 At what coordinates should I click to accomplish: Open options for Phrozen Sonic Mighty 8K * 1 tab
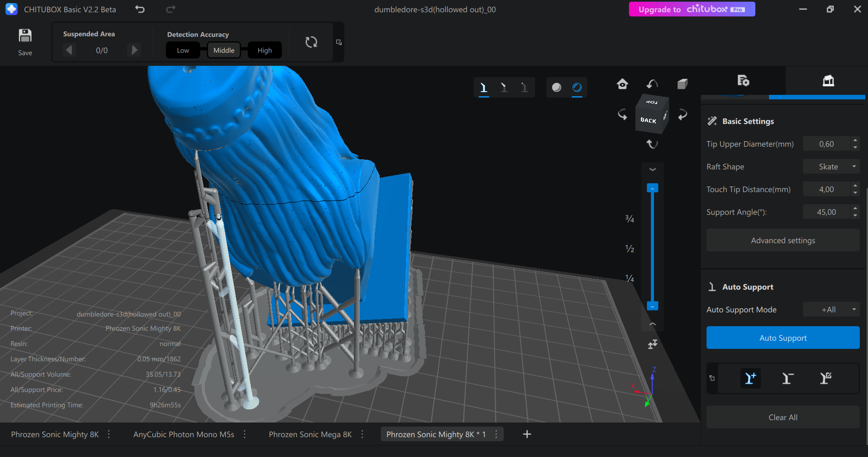[496, 434]
